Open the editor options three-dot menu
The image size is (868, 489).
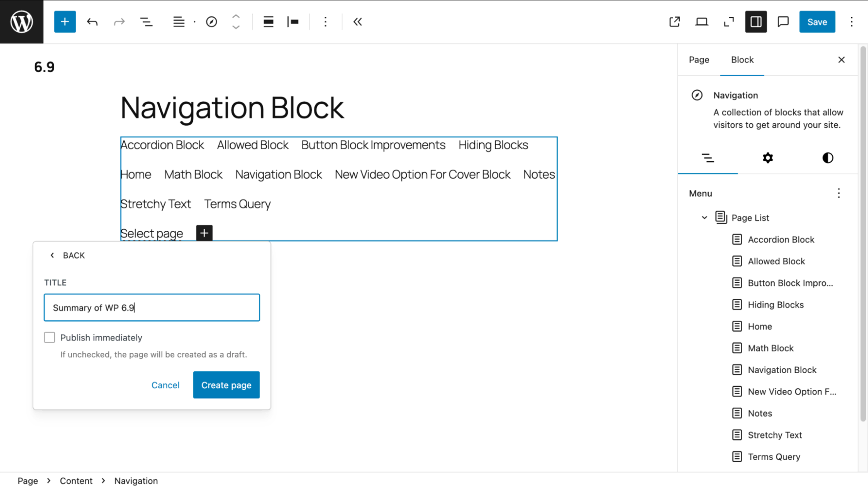coord(852,22)
